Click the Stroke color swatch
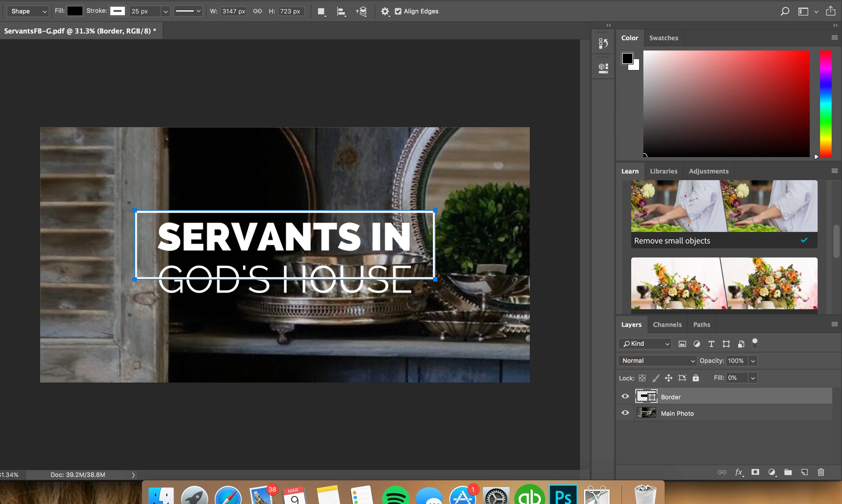Viewport: 842px width, 504px height. [118, 11]
